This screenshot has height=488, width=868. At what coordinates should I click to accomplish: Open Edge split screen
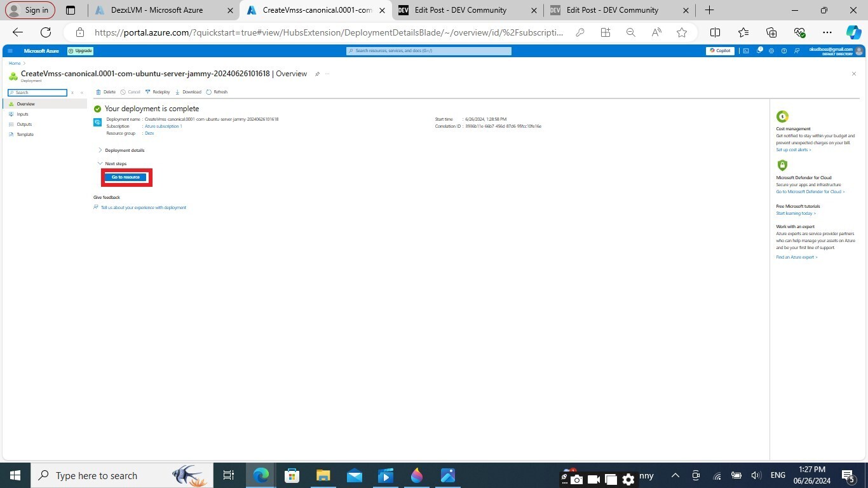(x=715, y=32)
